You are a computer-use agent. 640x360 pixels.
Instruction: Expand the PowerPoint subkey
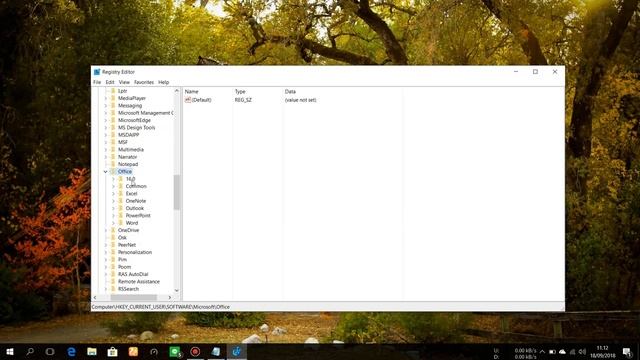113,216
